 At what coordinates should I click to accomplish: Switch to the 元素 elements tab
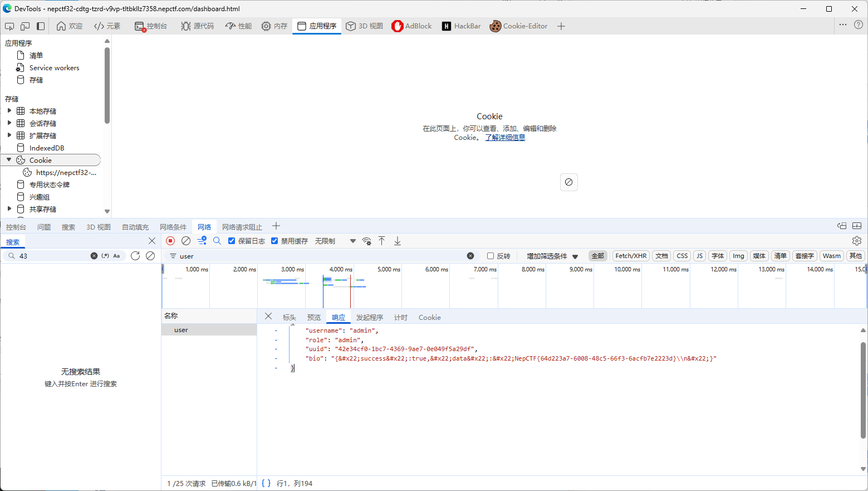click(107, 26)
